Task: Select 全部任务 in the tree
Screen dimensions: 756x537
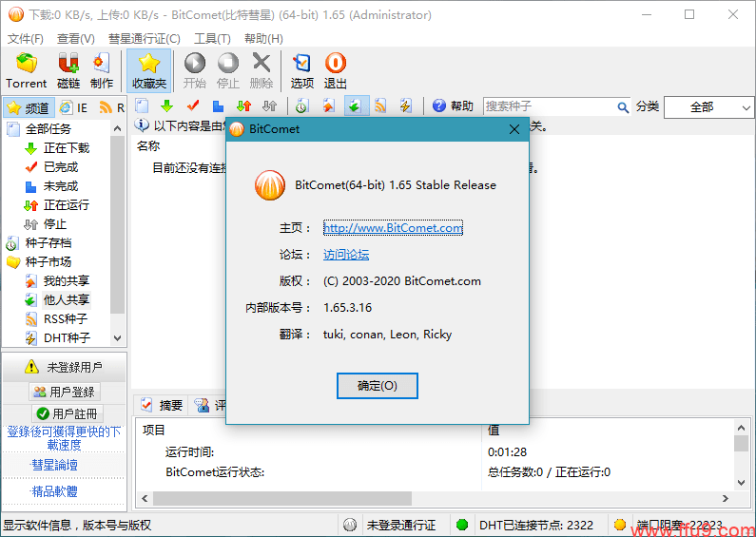Action: pos(48,128)
